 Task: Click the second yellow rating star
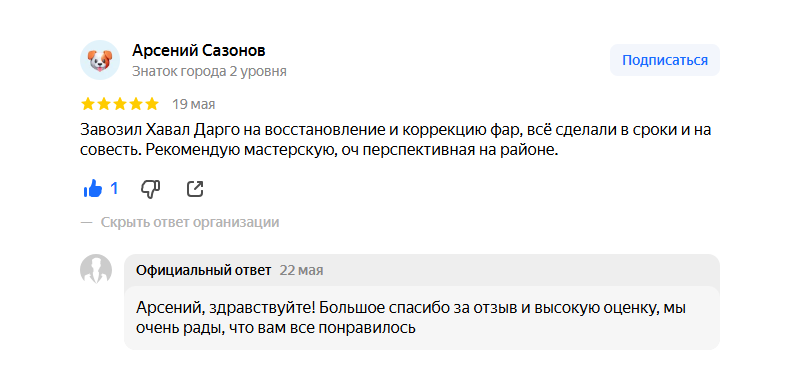click(104, 104)
